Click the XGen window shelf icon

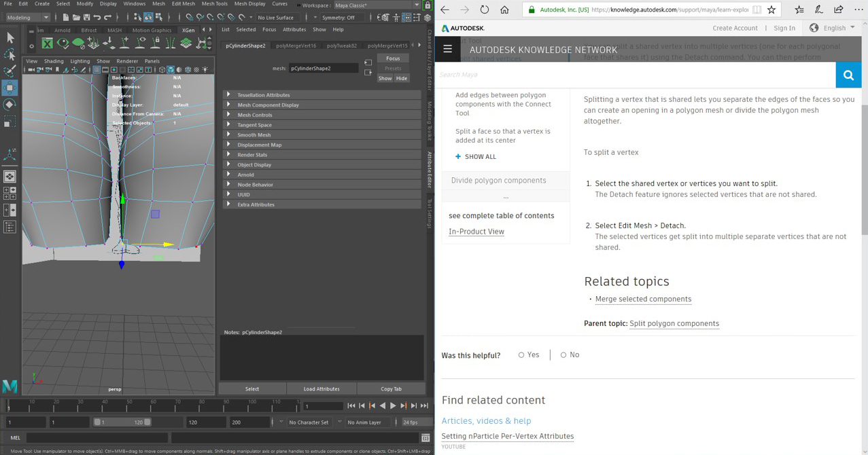click(47, 43)
